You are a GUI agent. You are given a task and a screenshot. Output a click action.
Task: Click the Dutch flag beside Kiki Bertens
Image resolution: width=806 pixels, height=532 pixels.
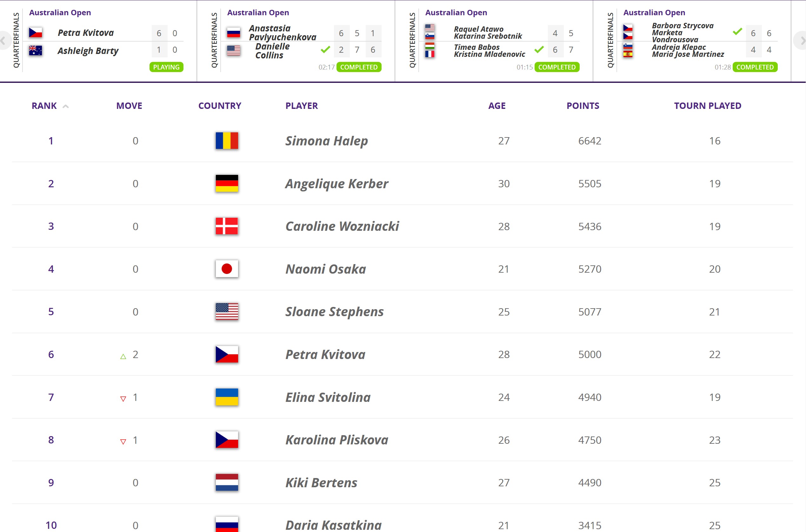[227, 482]
